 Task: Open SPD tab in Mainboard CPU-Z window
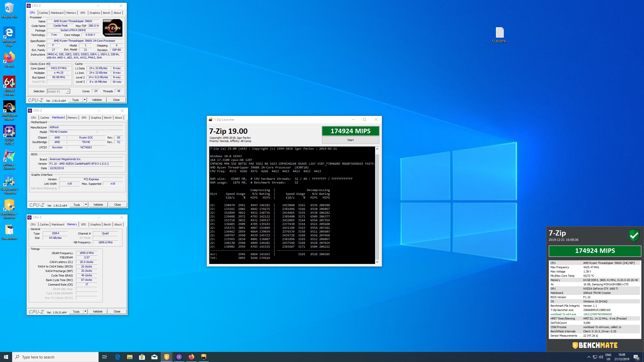pyautogui.click(x=84, y=118)
